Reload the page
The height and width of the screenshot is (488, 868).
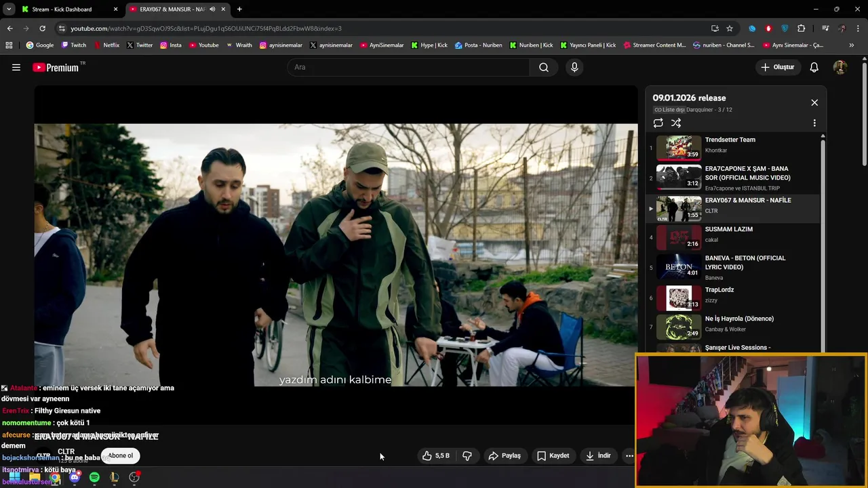coord(42,28)
